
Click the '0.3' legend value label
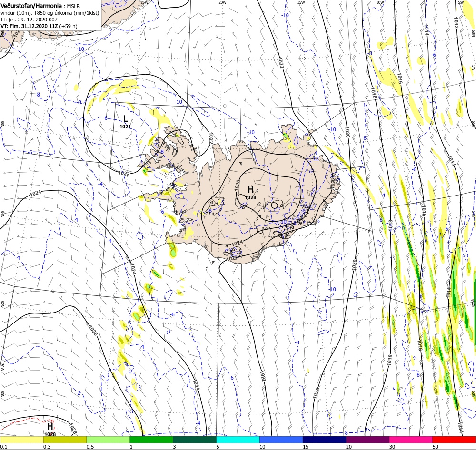pos(47,447)
